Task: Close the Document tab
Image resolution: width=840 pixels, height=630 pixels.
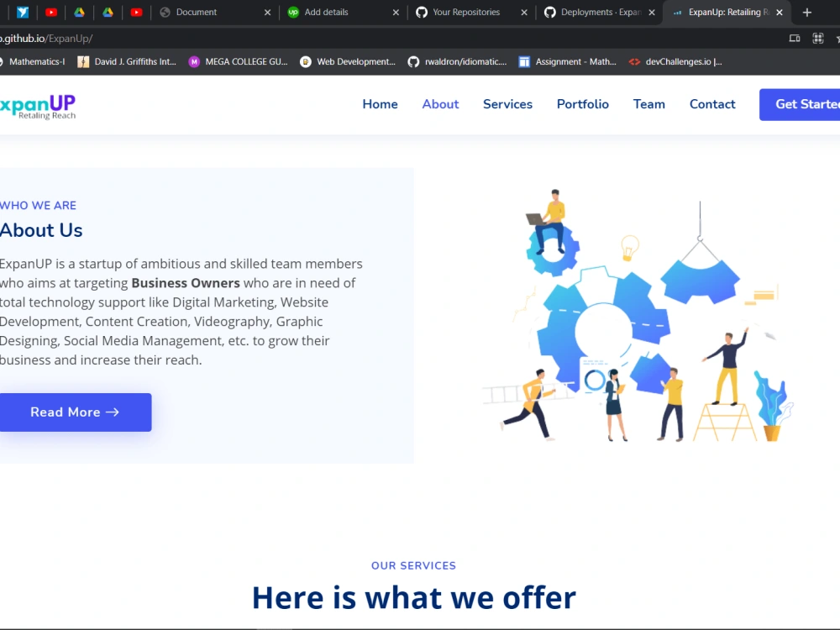Action: click(267, 13)
